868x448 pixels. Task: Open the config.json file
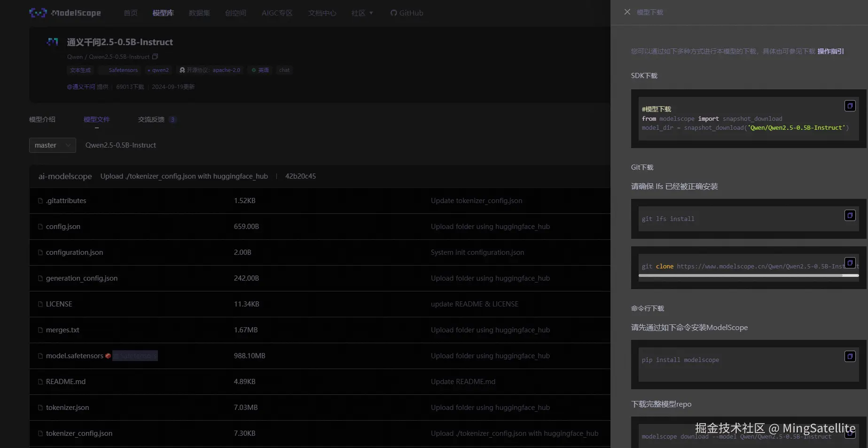(x=63, y=227)
